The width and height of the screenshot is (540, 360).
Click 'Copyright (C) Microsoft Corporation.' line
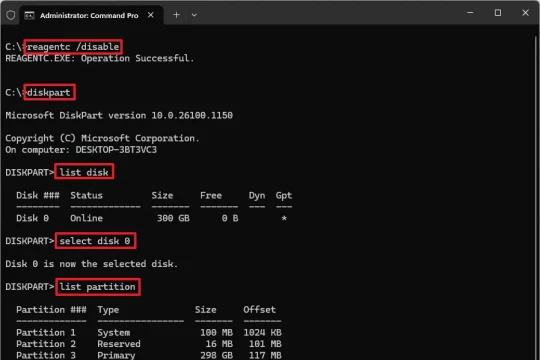[x=102, y=138]
